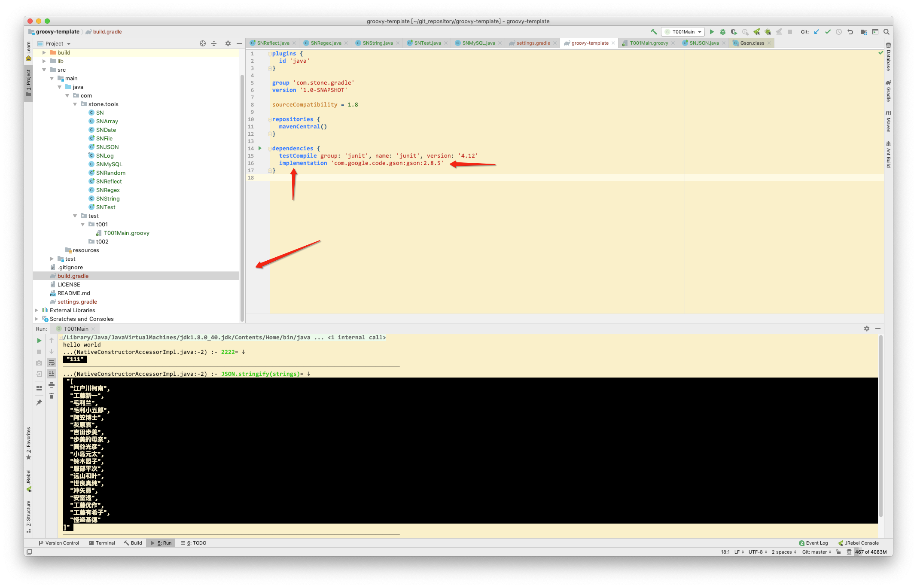
Task: Open Maven side panel
Action: tap(889, 122)
